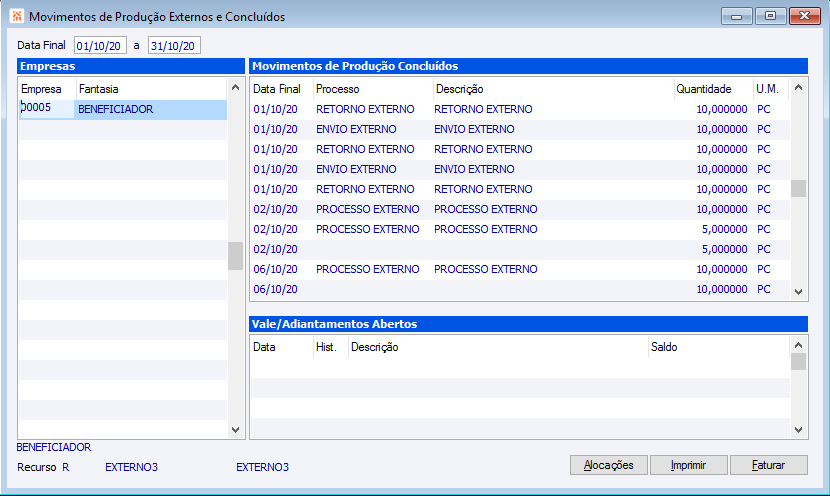
Task: Select first 01/10/20 RETORNO EXTERNO row
Action: point(520,109)
